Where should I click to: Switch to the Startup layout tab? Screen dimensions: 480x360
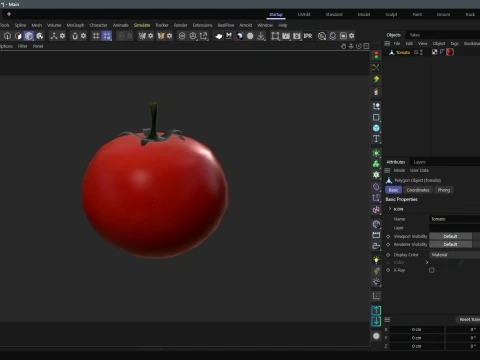pyautogui.click(x=276, y=14)
